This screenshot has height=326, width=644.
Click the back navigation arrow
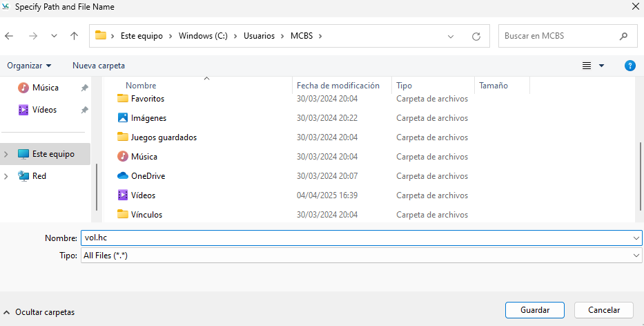tap(10, 36)
